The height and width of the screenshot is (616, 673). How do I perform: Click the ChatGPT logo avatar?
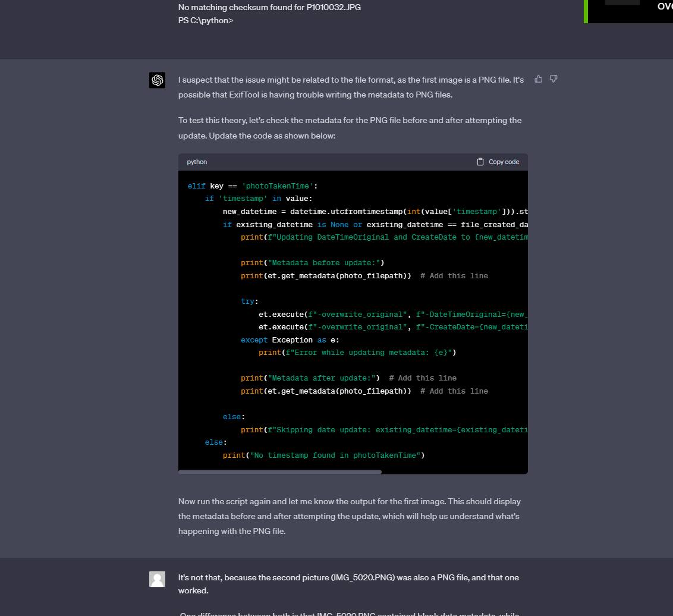coord(157,80)
